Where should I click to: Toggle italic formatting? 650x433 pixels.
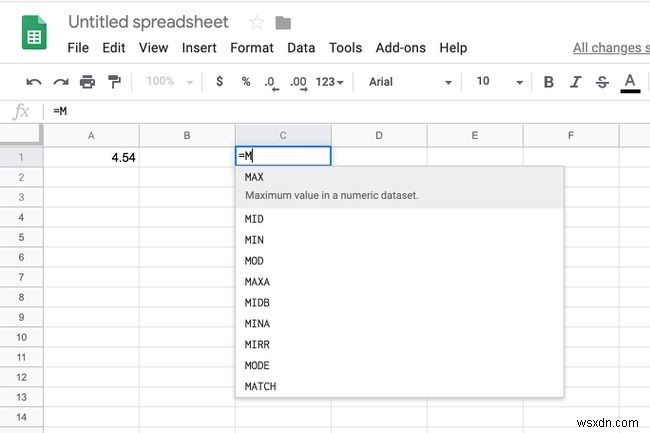pyautogui.click(x=575, y=82)
